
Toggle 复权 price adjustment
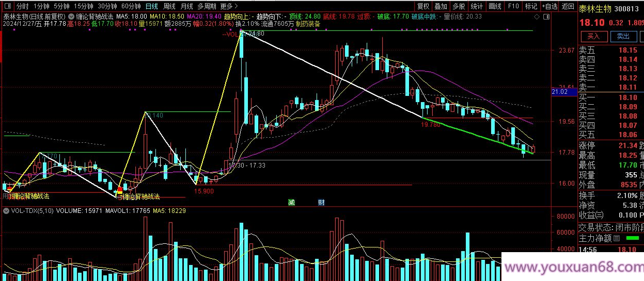[x=423, y=7]
